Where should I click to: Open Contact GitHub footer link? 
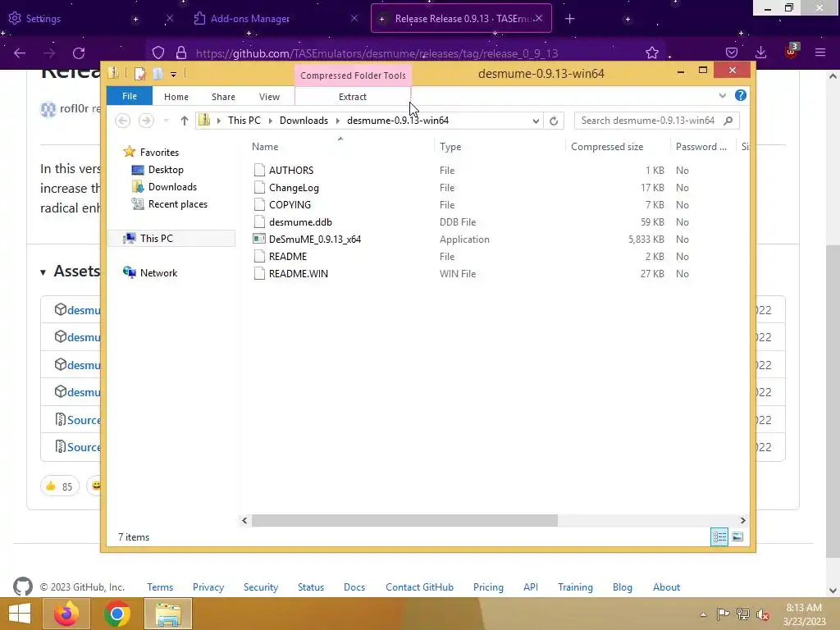pyautogui.click(x=419, y=587)
